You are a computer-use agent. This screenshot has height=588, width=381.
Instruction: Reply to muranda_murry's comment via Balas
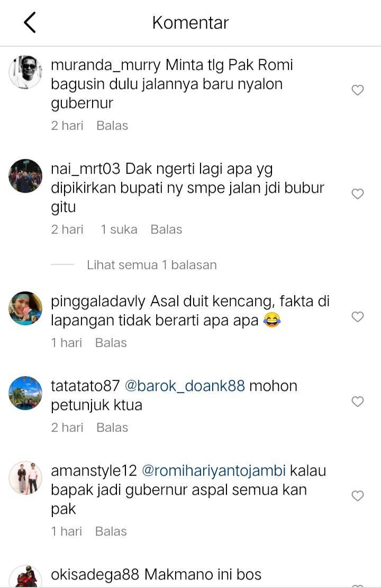coord(112,126)
